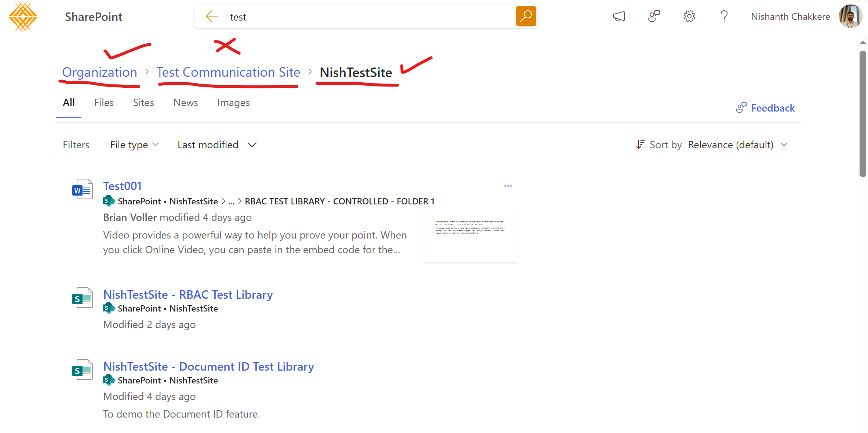Click the Test001 document preview thumbnail

pos(471,236)
